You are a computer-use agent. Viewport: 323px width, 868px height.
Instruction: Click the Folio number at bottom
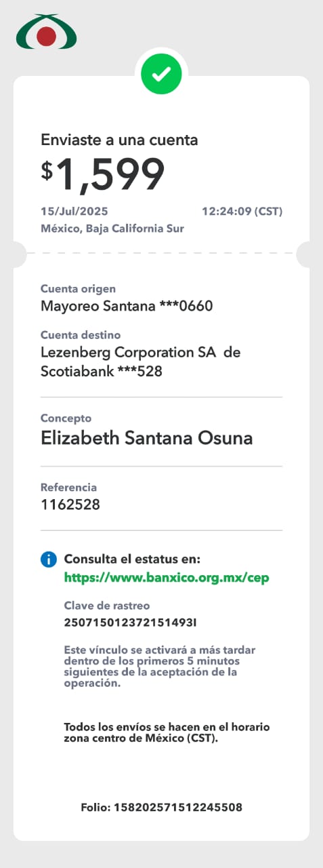[161, 808]
